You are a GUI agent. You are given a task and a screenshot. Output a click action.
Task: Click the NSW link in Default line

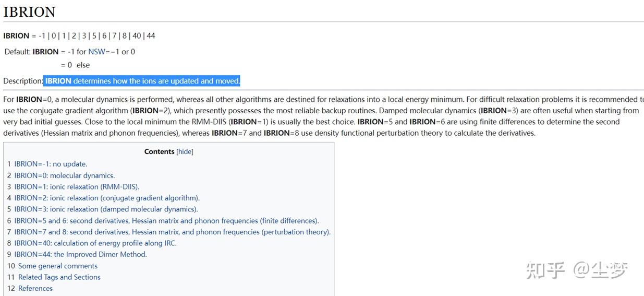coord(96,52)
